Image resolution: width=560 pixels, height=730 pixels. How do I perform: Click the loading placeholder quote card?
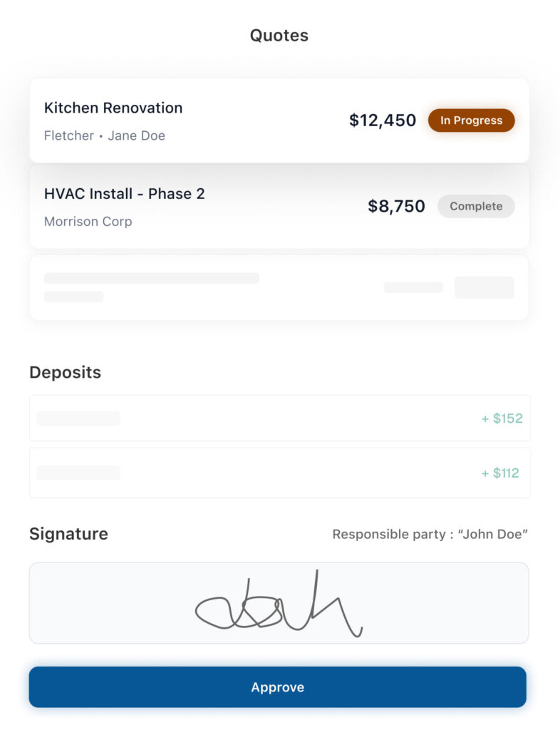pyautogui.click(x=279, y=287)
